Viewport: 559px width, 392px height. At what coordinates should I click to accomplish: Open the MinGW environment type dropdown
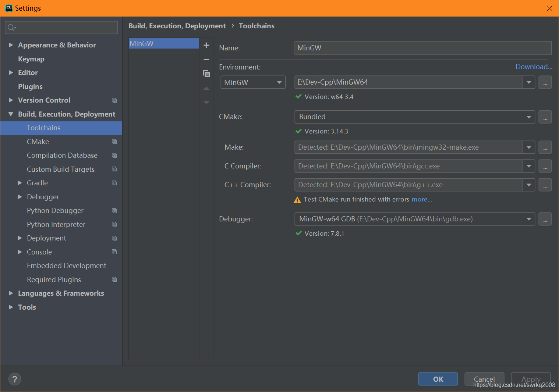tap(253, 82)
